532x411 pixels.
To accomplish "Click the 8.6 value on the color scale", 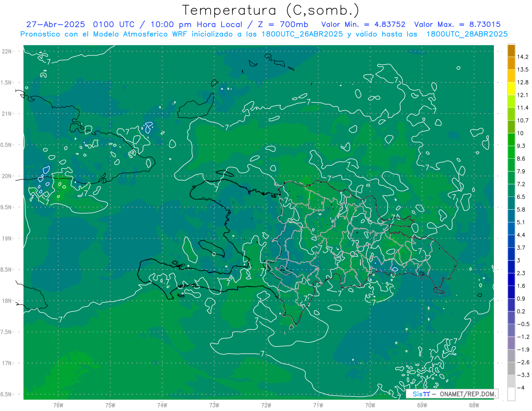I will 521,159.
